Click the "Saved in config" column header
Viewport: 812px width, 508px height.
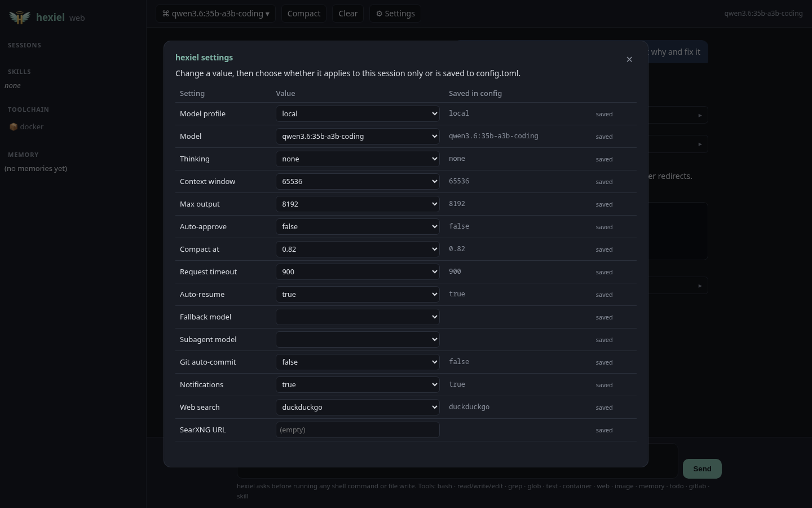[x=475, y=94]
